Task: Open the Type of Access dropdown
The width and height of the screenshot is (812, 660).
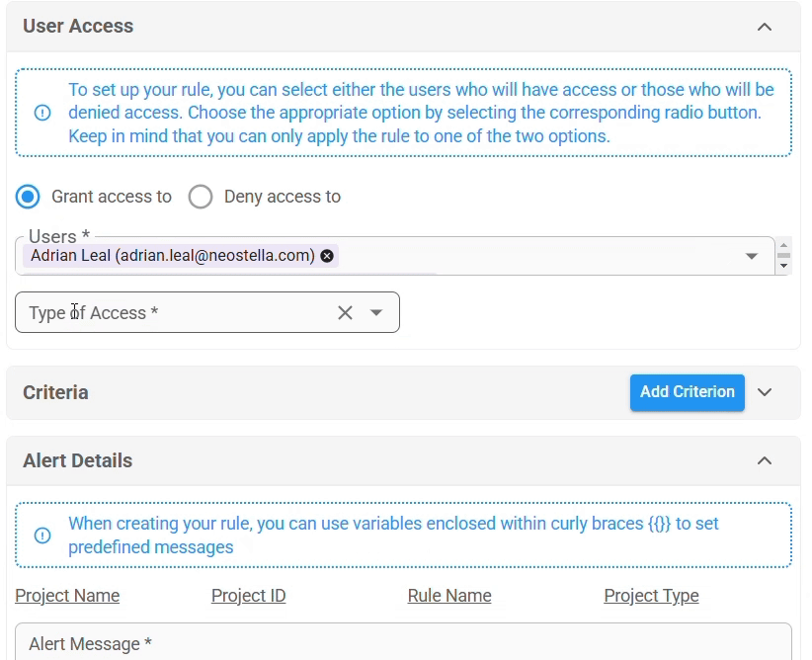Action: pos(376,313)
